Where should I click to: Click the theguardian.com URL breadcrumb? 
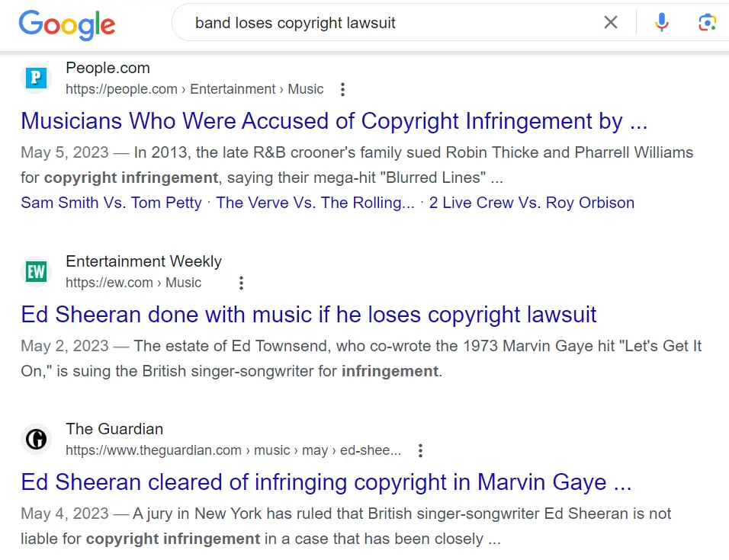pos(233,451)
